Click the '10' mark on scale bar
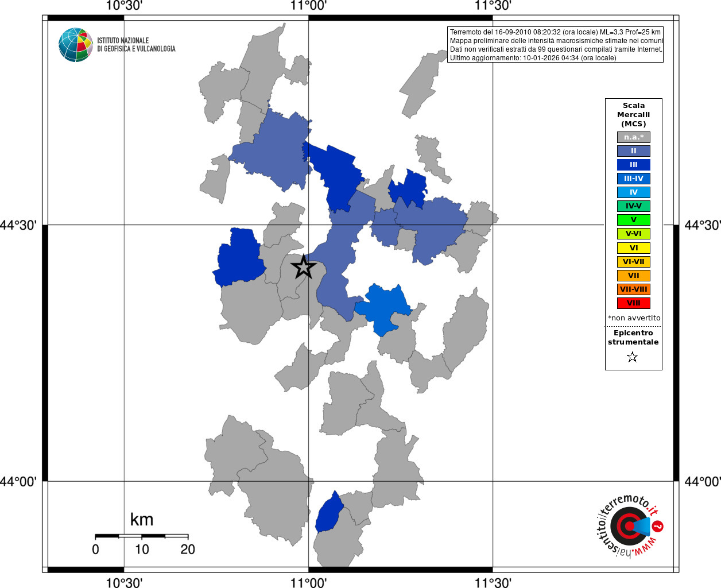The width and height of the screenshot is (721, 588). pyautogui.click(x=142, y=550)
